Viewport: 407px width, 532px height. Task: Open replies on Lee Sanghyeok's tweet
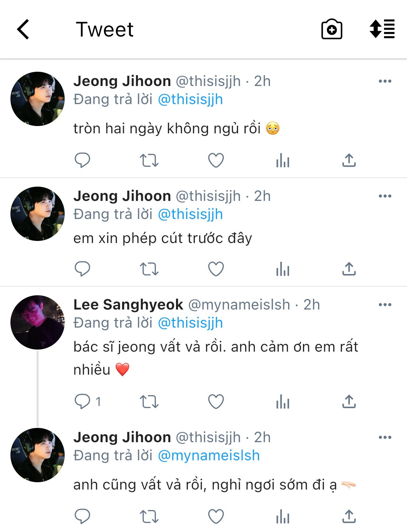83,401
